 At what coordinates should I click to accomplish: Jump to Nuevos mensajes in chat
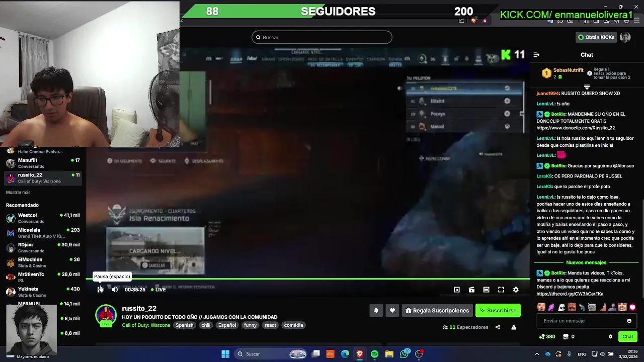point(586,262)
